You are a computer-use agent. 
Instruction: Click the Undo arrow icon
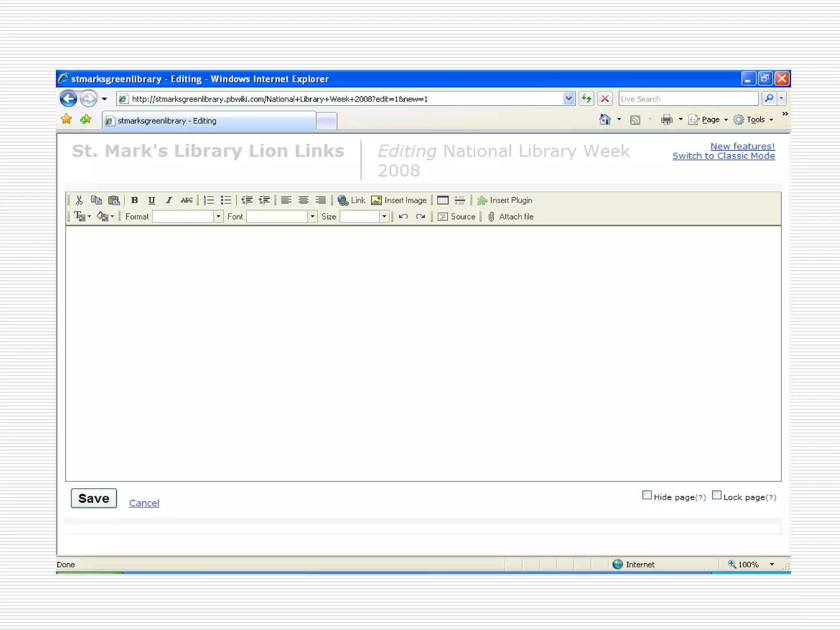[403, 217]
